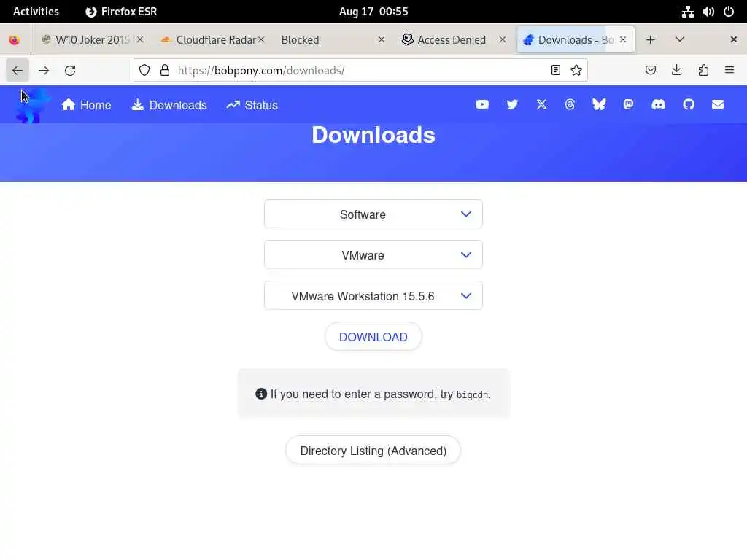
Task: Open the X social icon link
Action: pos(542,104)
